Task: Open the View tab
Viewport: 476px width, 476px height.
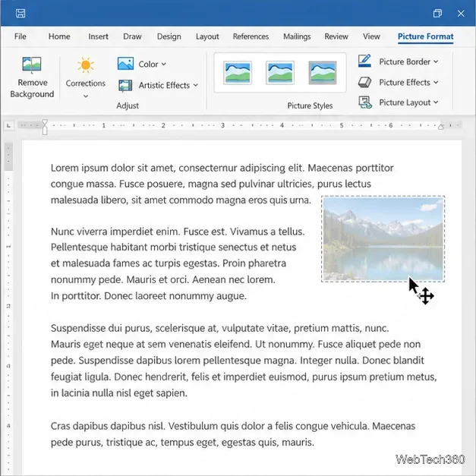Action: (371, 36)
